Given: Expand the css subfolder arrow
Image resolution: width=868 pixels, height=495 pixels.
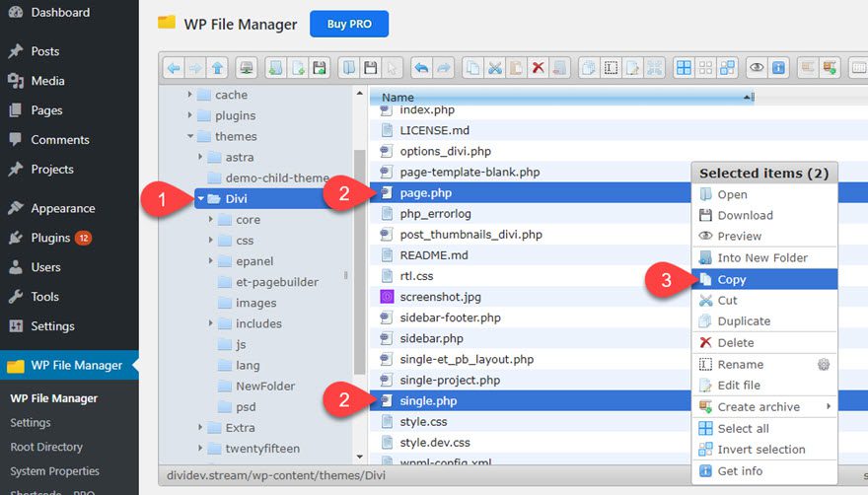Looking at the screenshot, I should point(210,241).
